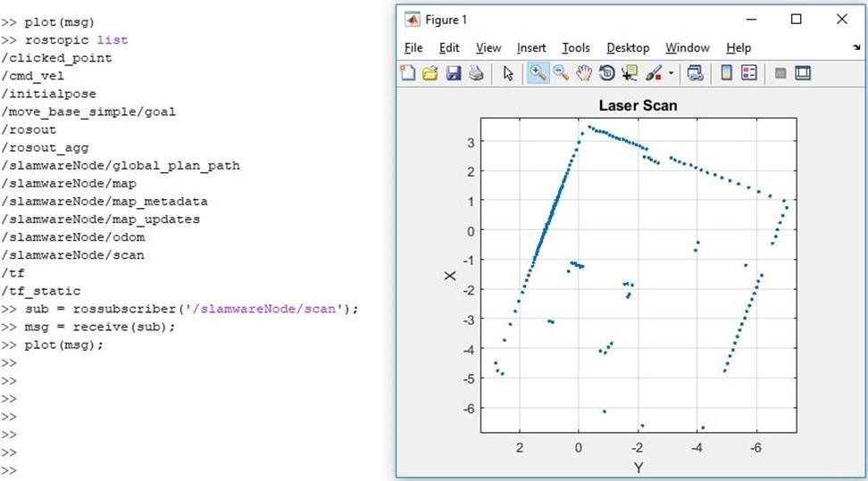Click '/move_base_simple/goal' topic line
Image resolution: width=868 pixels, height=481 pixels.
tap(88, 112)
